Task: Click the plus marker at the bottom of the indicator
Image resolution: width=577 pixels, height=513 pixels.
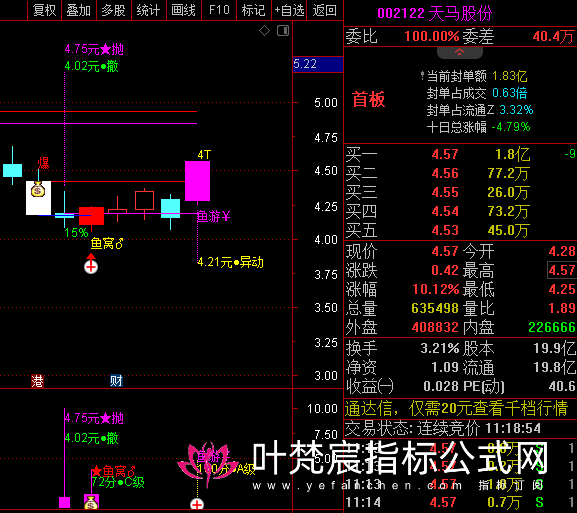Action: tap(197, 504)
